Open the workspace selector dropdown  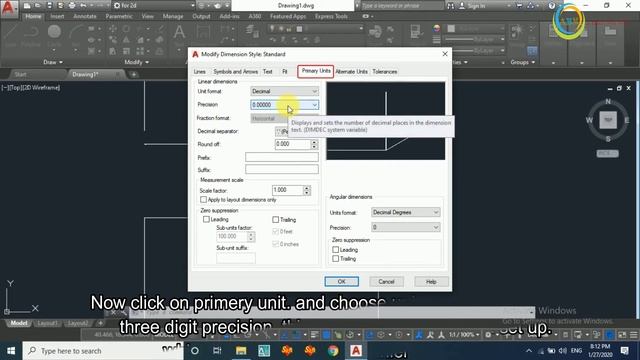pyautogui.click(x=154, y=6)
